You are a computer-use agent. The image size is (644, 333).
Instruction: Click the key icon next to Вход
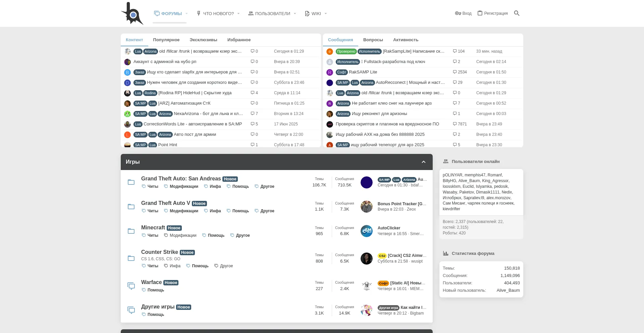point(458,13)
